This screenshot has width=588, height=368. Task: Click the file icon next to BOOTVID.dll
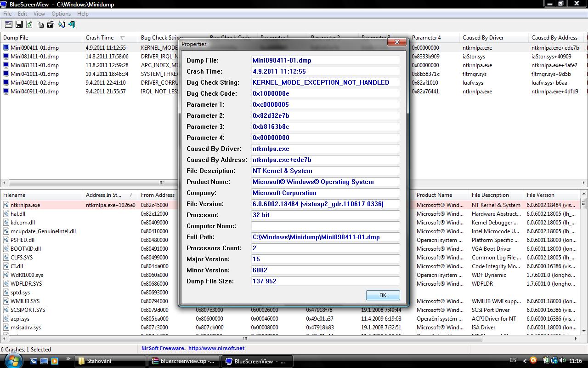tap(6, 249)
